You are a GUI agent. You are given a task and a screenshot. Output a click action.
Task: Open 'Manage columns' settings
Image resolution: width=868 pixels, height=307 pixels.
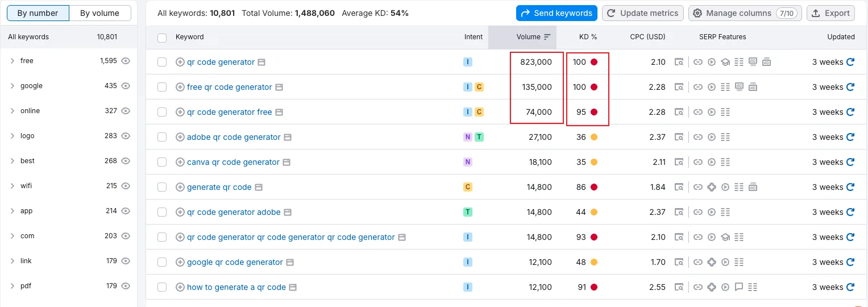pos(745,13)
